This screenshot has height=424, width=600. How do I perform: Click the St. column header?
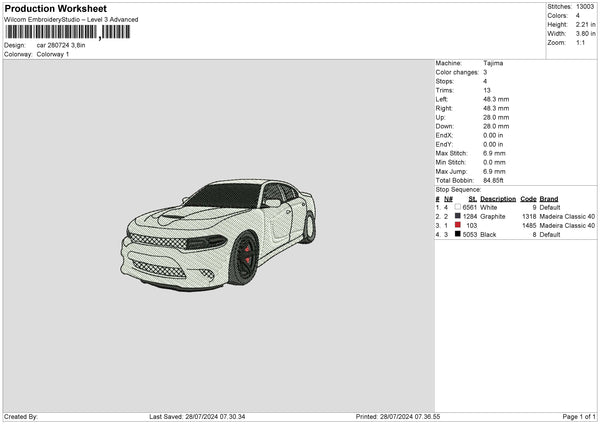pos(473,199)
